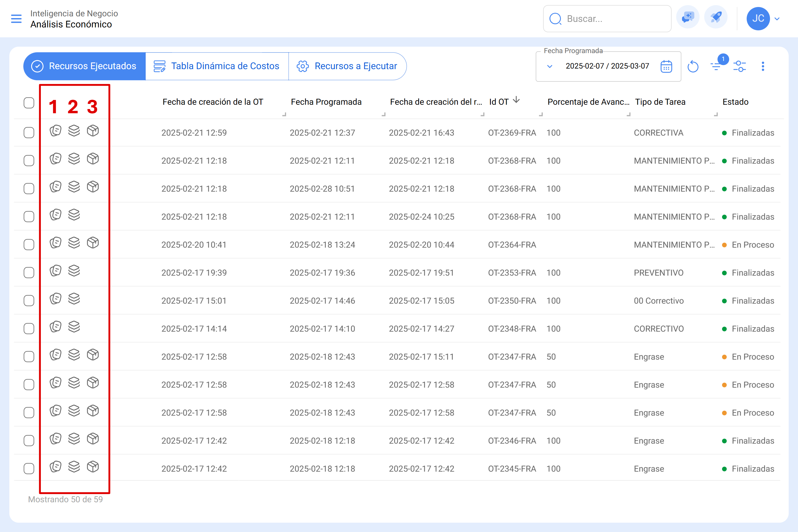798x532 pixels.
Task: Toggle the Id OT sort arrow
Action: tap(517, 100)
